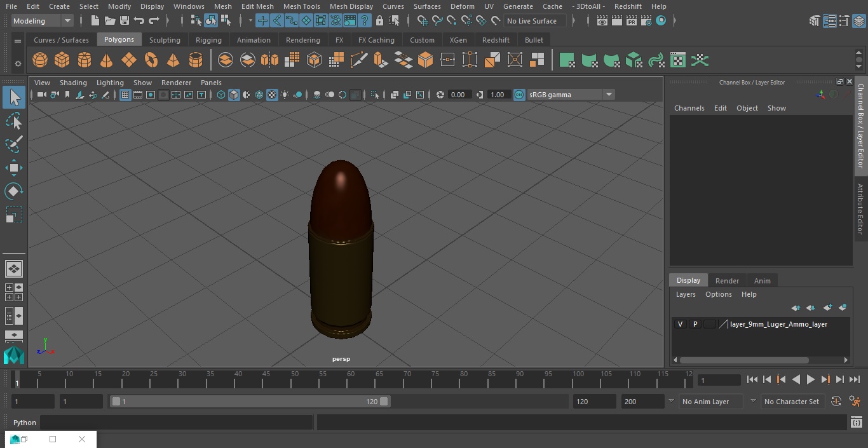Switch to the Rigging shelf tab
The height and width of the screenshot is (448, 868).
coord(208,40)
